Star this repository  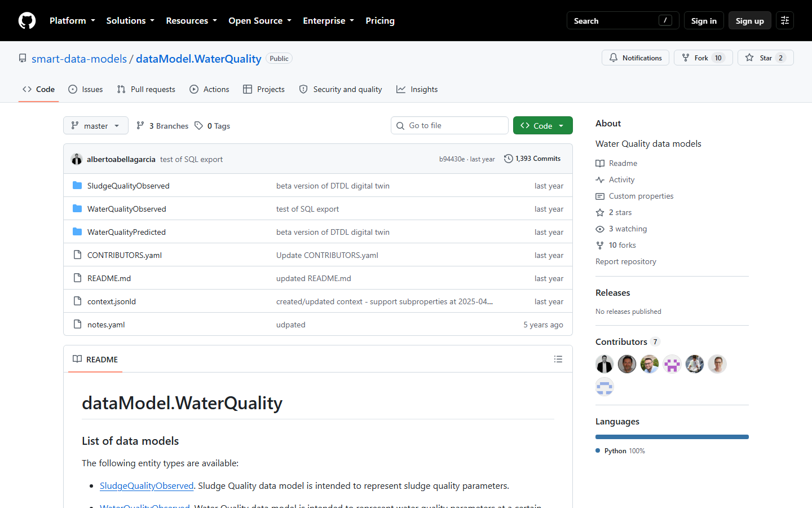(765, 58)
